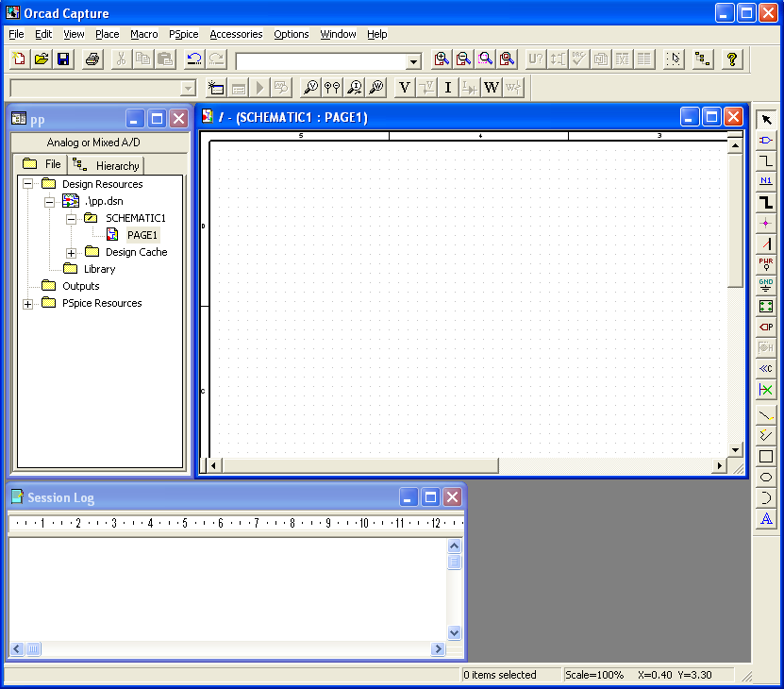Viewport: 784px width, 689px height.
Task: Select the Place Text A tool
Action: click(x=766, y=519)
